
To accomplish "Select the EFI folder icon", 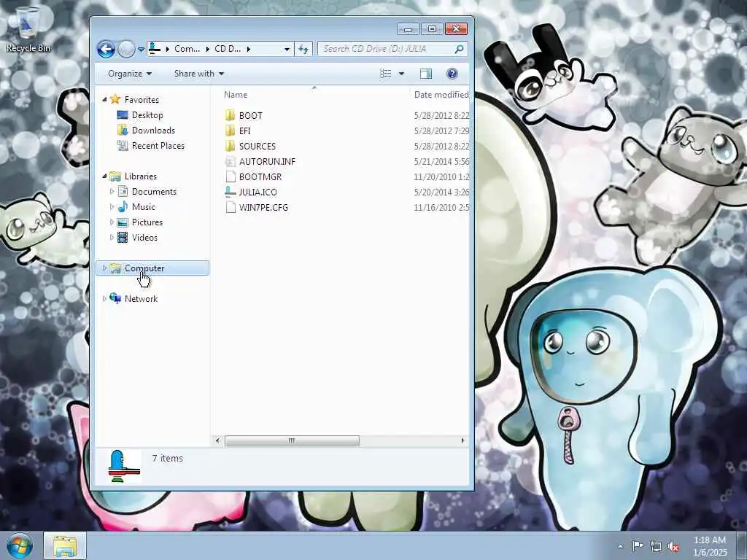I will (230, 131).
